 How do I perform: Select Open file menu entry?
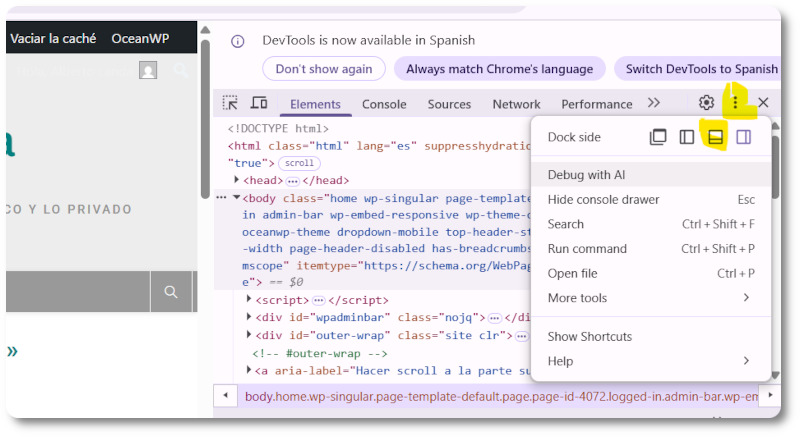click(651, 273)
